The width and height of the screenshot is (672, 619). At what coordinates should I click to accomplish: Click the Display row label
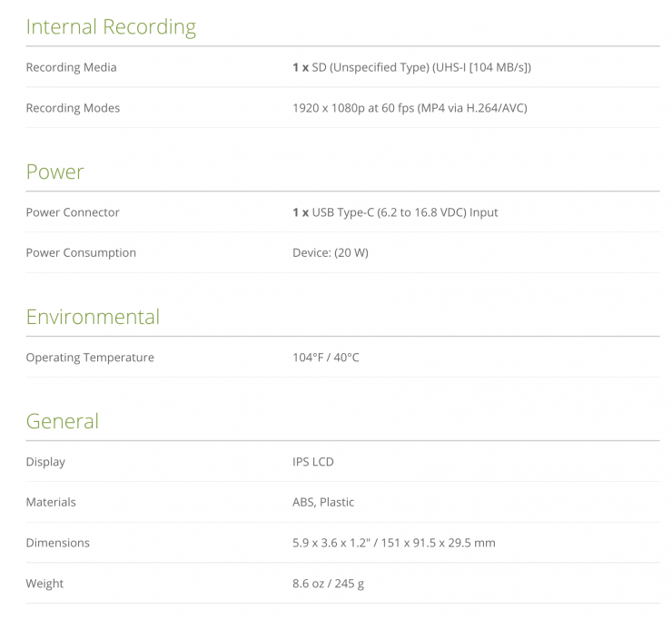(45, 462)
